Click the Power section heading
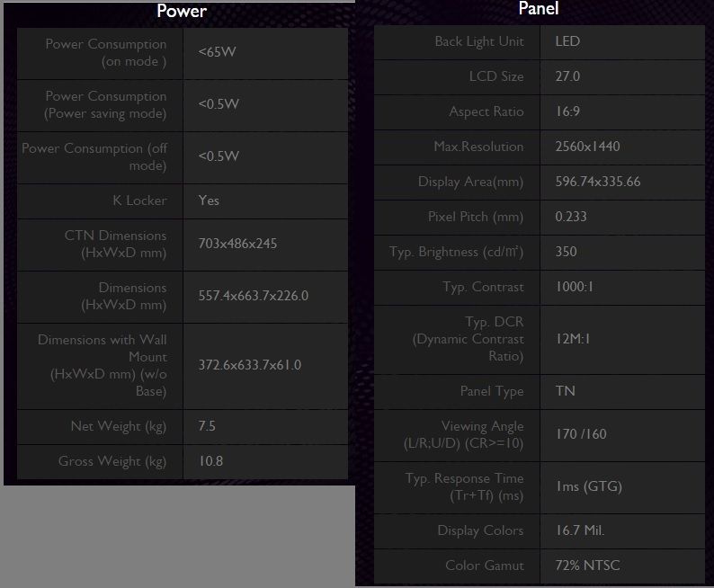The image size is (714, 588). pyautogui.click(x=182, y=11)
